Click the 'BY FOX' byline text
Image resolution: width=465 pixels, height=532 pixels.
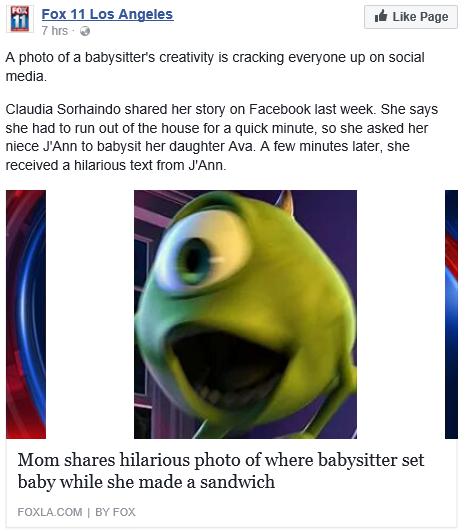click(x=115, y=512)
